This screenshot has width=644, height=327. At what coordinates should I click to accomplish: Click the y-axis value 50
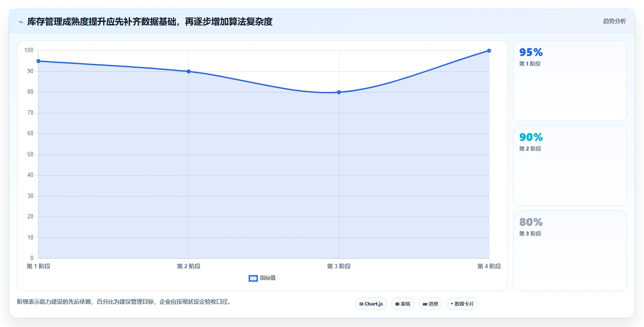pyautogui.click(x=30, y=155)
